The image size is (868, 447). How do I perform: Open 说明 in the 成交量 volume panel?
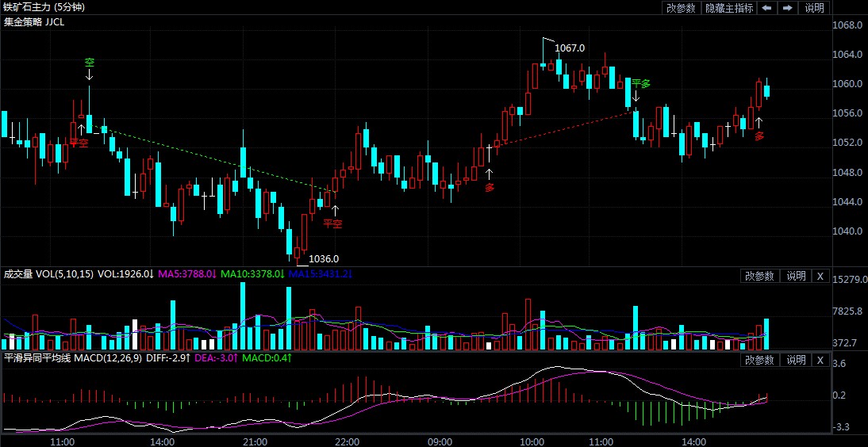coord(796,276)
